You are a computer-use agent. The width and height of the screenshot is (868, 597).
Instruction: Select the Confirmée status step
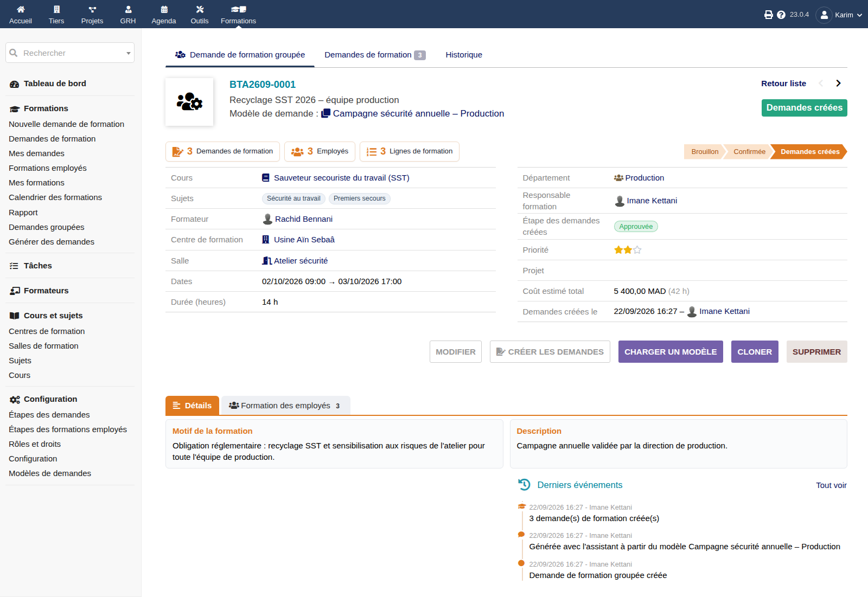(x=749, y=152)
